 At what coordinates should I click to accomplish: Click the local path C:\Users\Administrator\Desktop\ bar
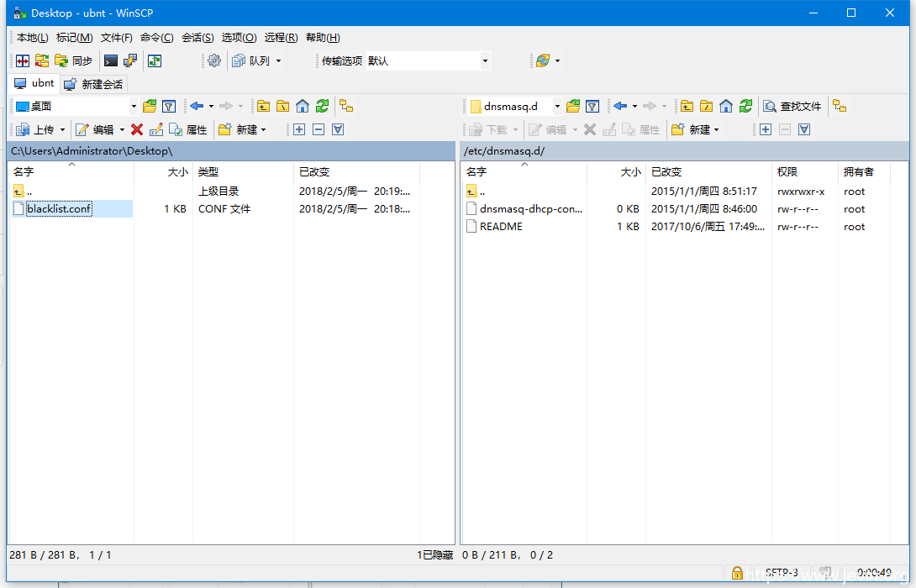(231, 151)
